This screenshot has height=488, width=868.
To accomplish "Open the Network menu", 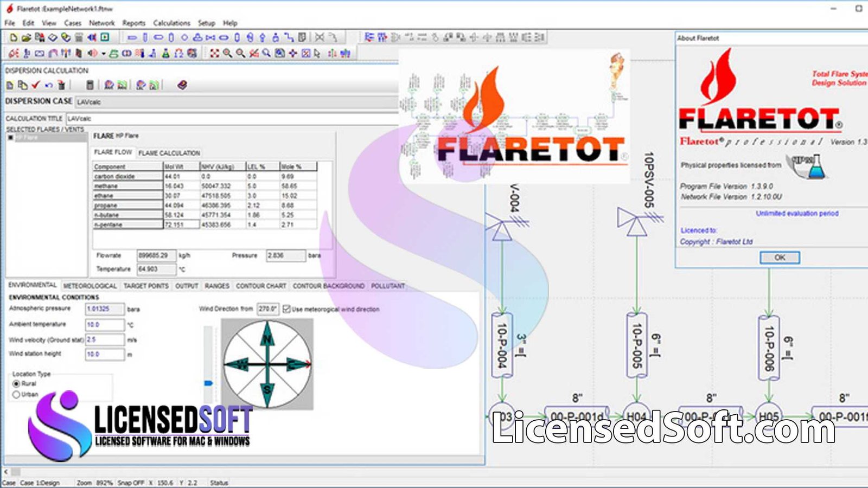I will click(x=102, y=23).
